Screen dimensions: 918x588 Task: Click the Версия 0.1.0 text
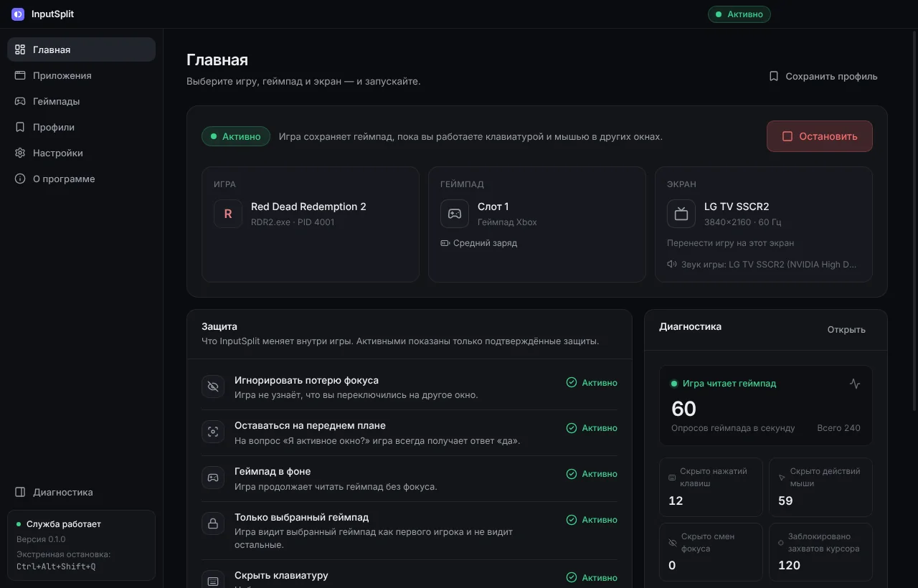(x=41, y=539)
